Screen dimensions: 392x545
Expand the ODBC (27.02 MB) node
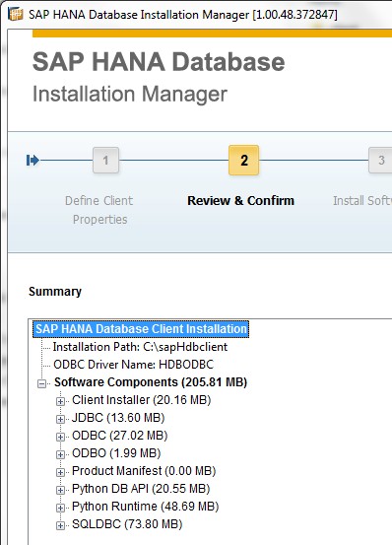[60, 437]
